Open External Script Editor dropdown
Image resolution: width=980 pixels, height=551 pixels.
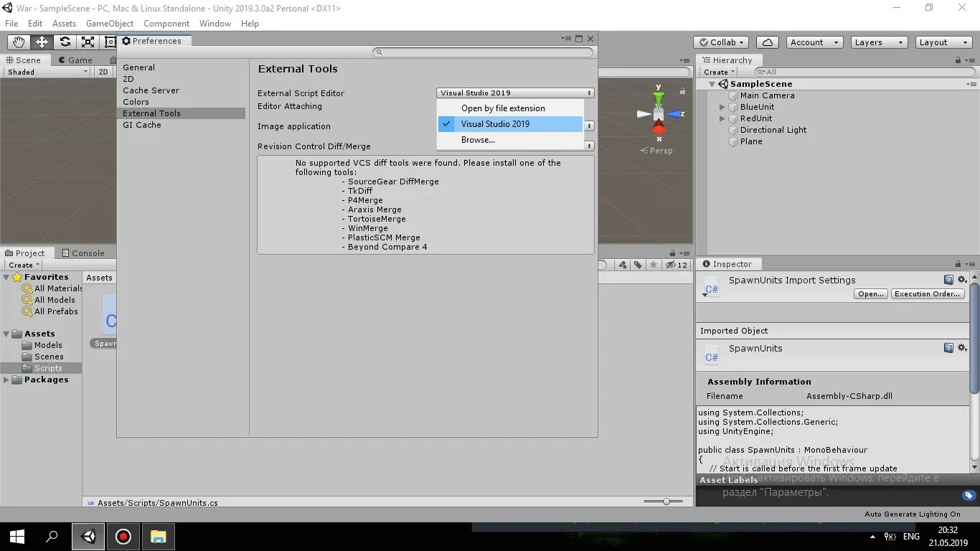tap(515, 93)
